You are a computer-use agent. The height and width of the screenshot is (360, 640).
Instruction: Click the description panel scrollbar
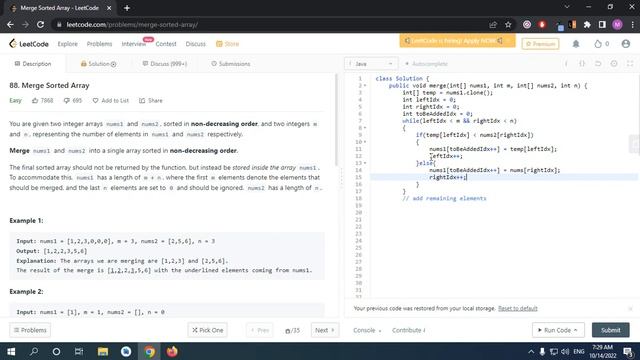[x=336, y=120]
